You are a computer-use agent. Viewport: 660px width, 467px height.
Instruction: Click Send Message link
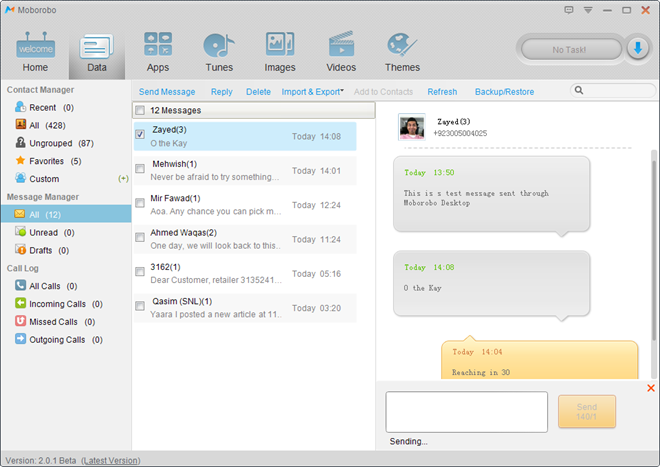pyautogui.click(x=167, y=92)
